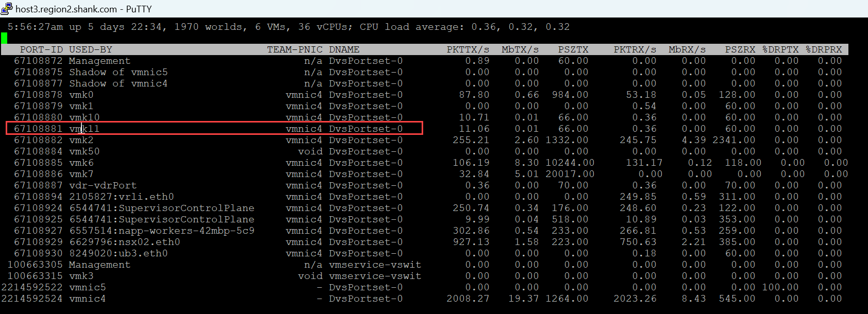Image resolution: width=868 pixels, height=314 pixels.
Task: Click the vdr-vdrPort entry
Action: click(103, 185)
